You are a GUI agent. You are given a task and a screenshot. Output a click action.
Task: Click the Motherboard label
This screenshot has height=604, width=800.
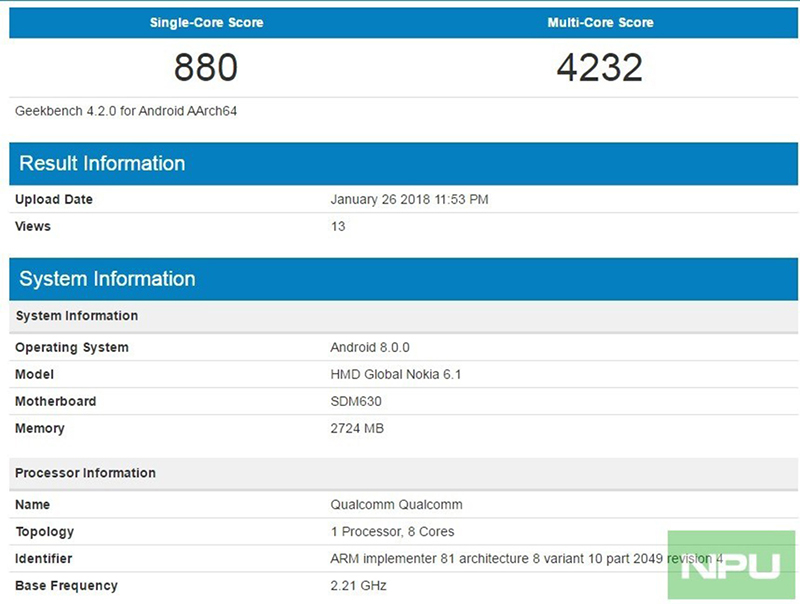56,401
